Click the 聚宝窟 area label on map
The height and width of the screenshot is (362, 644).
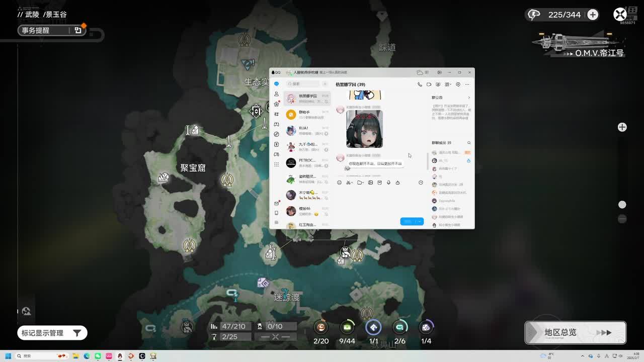coord(193,168)
